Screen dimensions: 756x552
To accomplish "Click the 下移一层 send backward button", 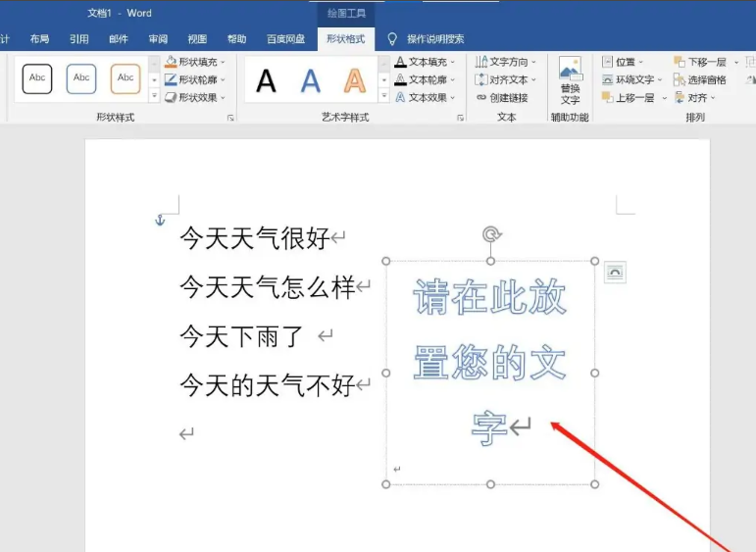I will 699,62.
